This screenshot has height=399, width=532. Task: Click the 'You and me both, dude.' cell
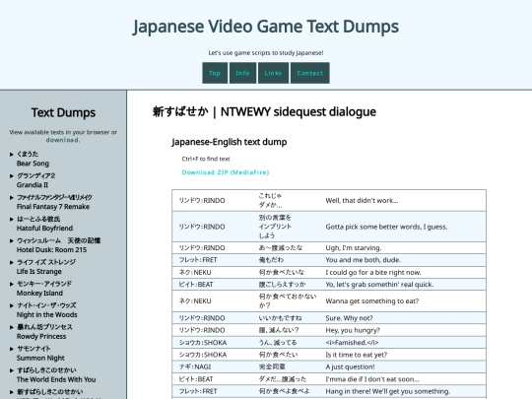coord(363,260)
